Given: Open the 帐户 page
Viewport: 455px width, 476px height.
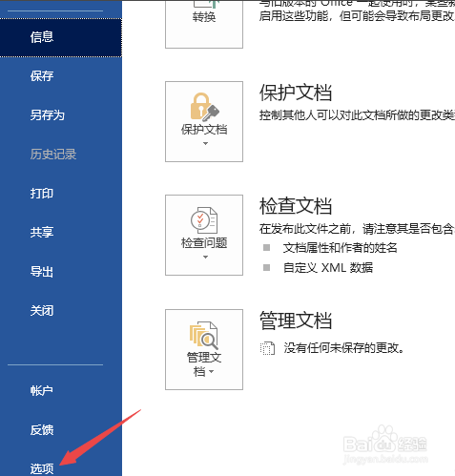Looking at the screenshot, I should [x=42, y=390].
